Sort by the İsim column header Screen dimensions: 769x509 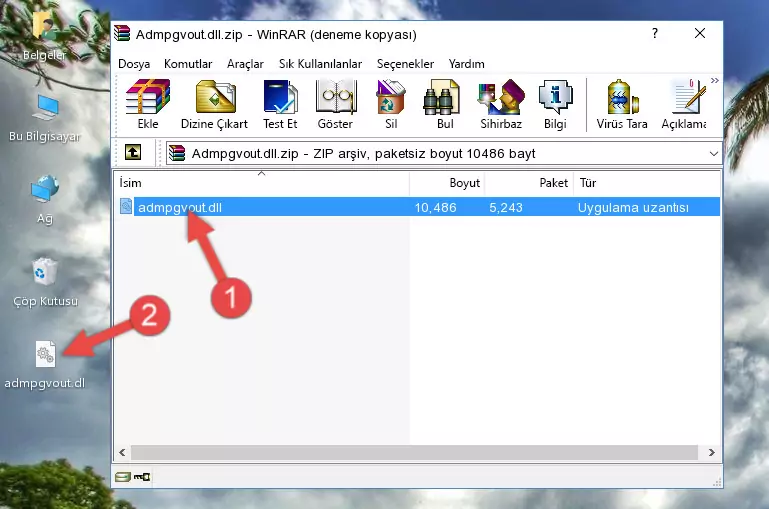[x=262, y=183]
